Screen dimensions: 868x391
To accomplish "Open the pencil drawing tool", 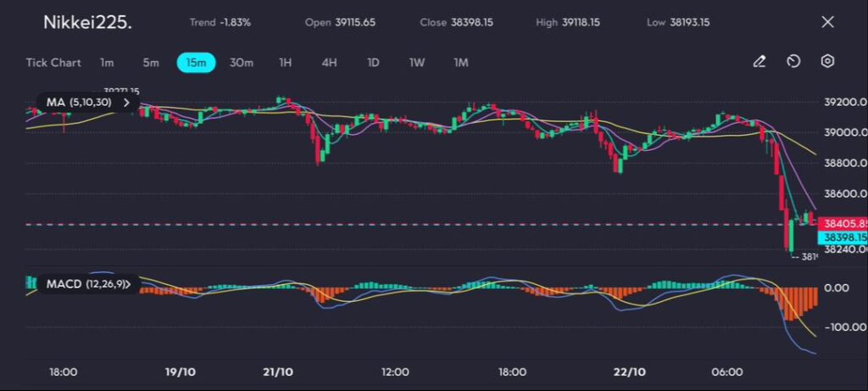I will [x=759, y=61].
